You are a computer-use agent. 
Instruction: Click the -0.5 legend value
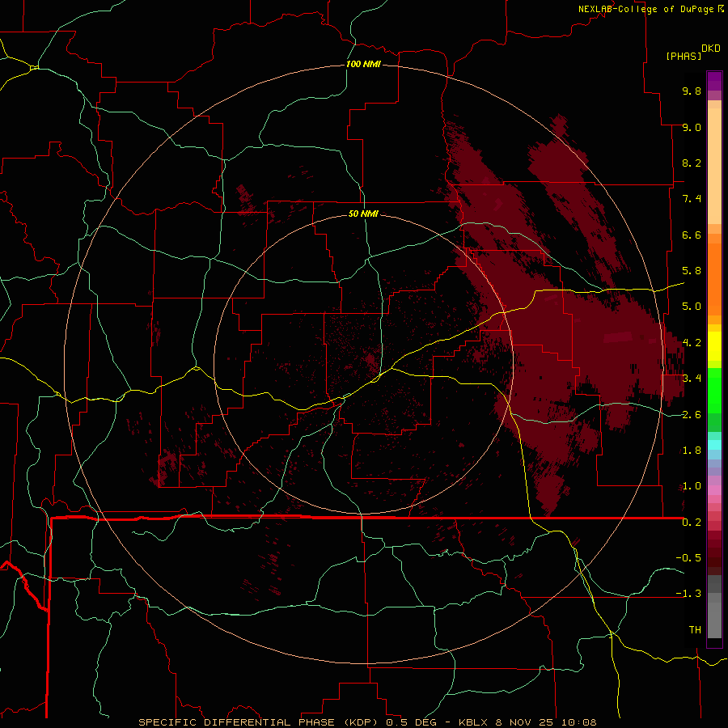(x=688, y=558)
